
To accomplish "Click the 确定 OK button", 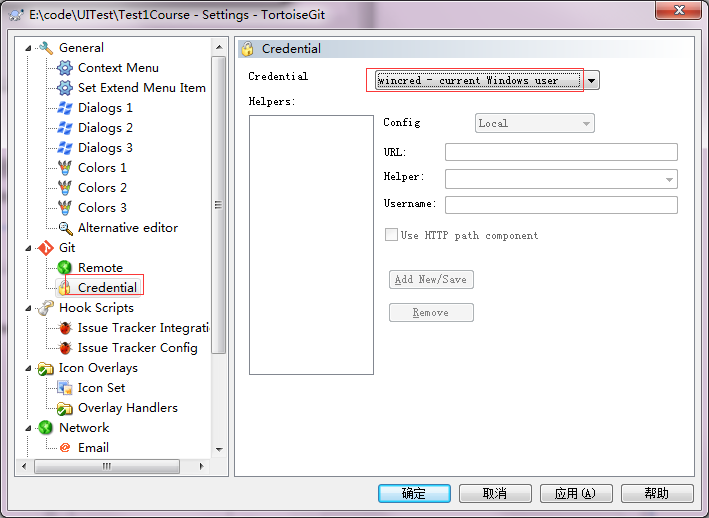I will 414,493.
